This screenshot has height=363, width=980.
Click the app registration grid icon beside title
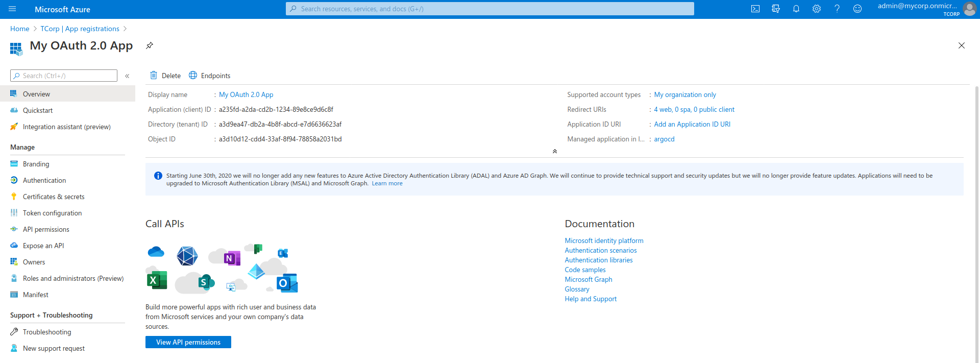point(16,49)
